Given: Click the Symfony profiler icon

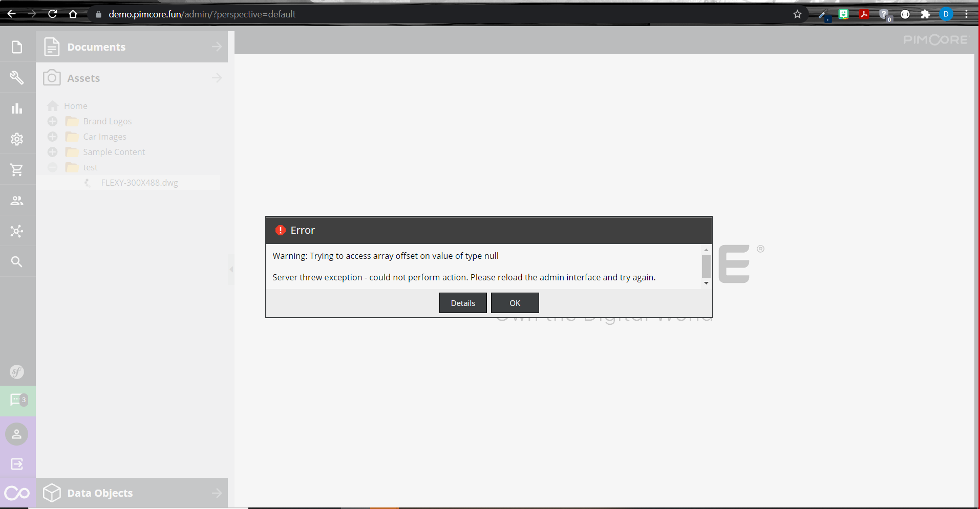Looking at the screenshot, I should point(17,372).
